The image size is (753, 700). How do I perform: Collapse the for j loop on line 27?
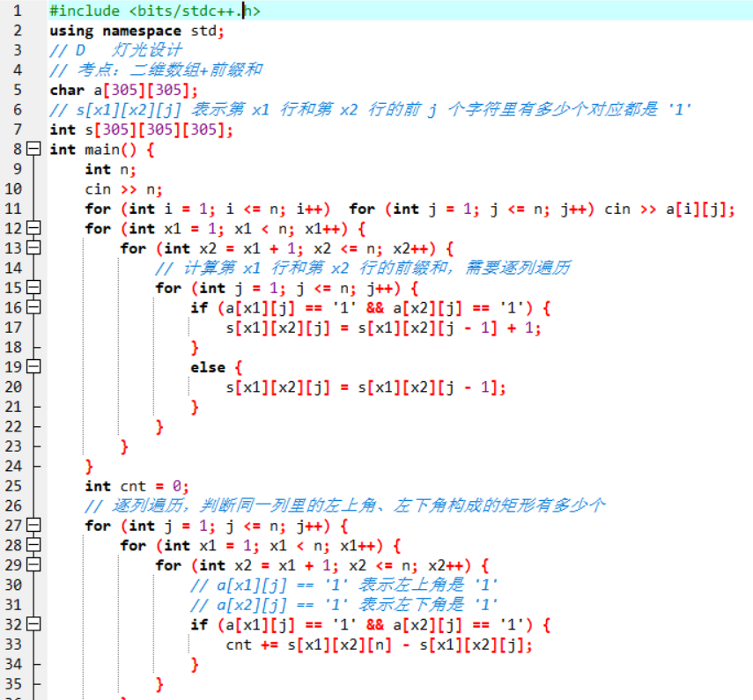coord(34,526)
